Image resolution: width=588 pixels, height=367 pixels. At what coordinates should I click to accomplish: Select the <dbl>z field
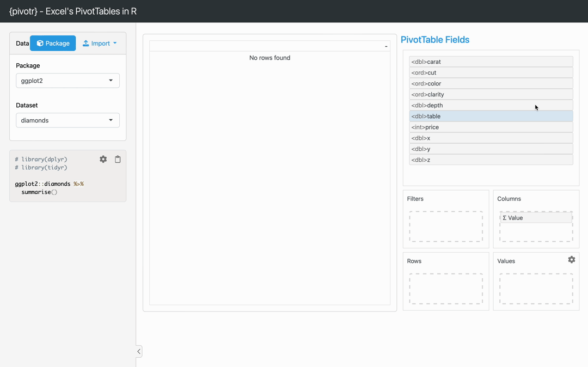point(491,160)
